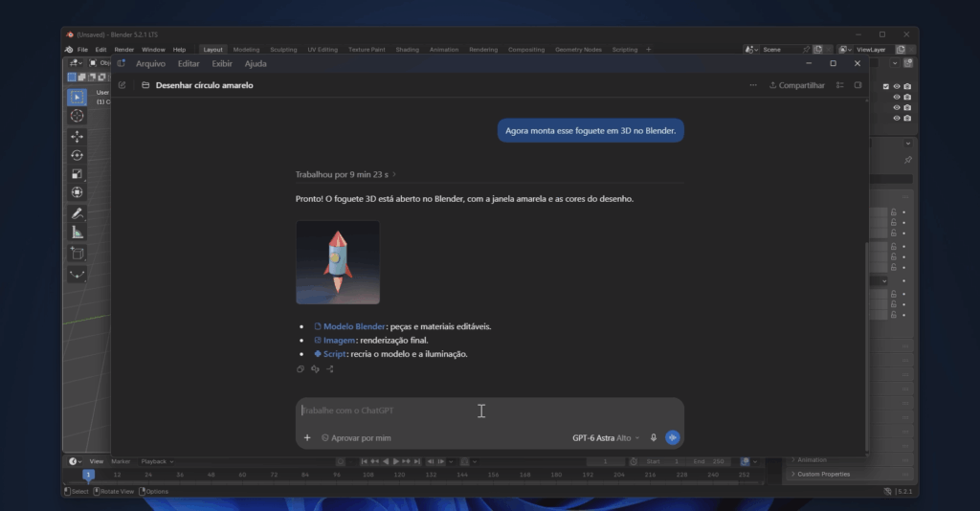
Task: Click the new Scene copy icon
Action: [x=817, y=50]
